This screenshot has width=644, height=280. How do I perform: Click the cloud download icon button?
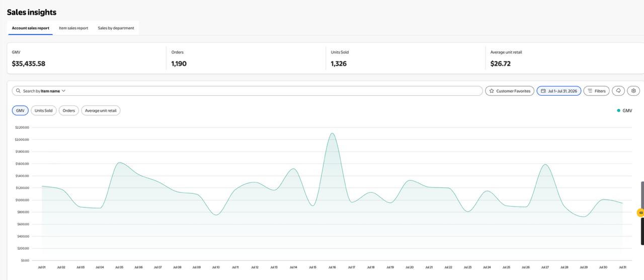pos(618,91)
